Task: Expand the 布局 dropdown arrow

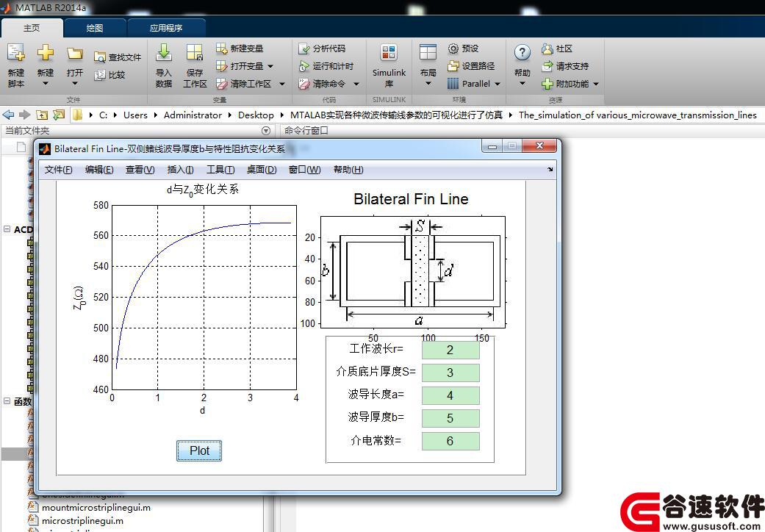Action: coord(428,84)
